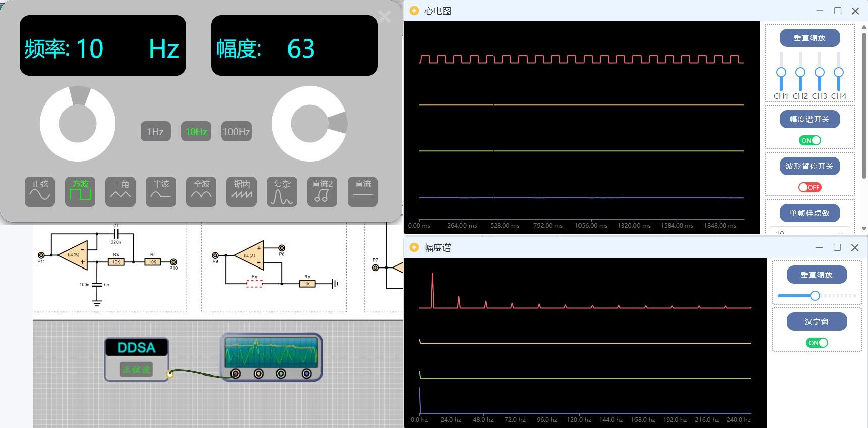Click the amplitude adjustment knob
The image size is (868, 428).
310,124
